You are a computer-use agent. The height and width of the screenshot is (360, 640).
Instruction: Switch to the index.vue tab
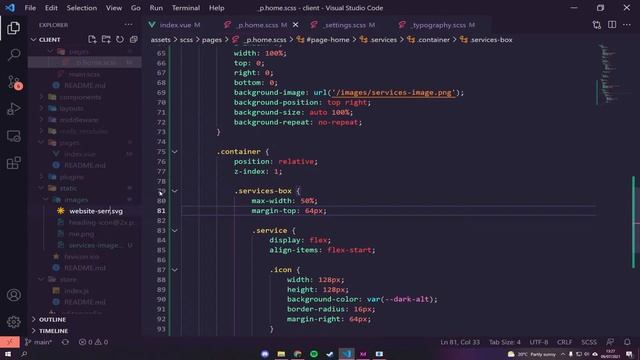[180, 25]
